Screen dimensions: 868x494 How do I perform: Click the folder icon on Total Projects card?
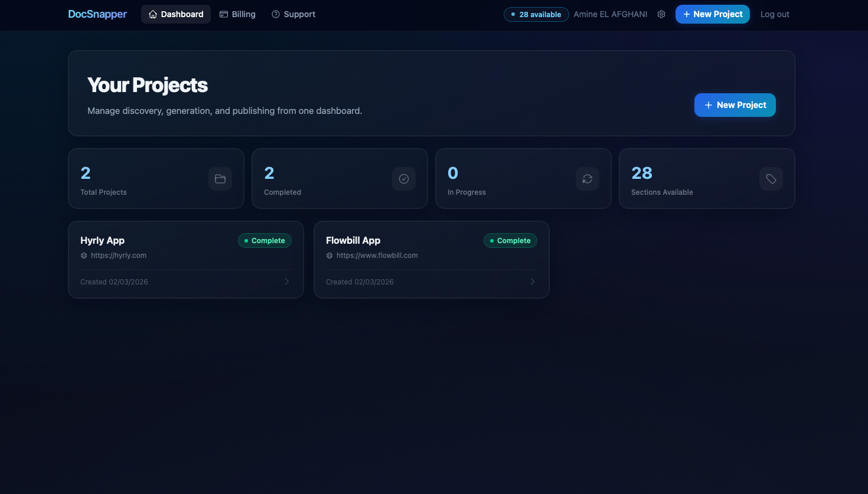pyautogui.click(x=220, y=178)
